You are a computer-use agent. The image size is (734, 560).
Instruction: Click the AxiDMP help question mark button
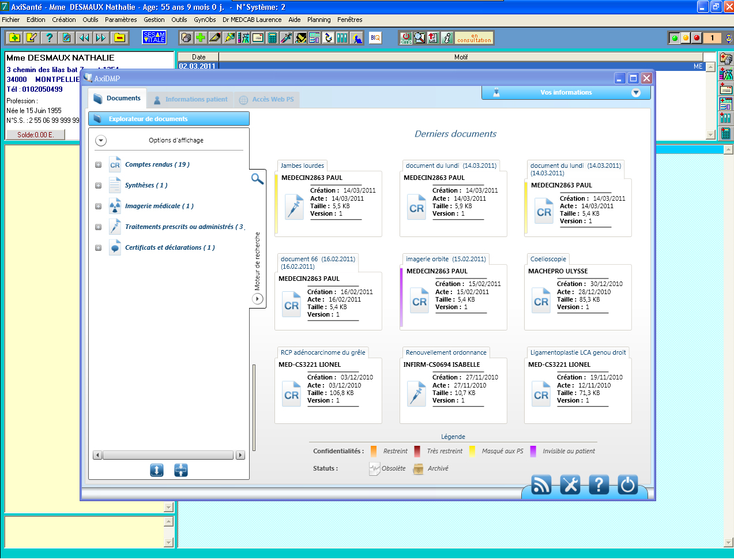click(599, 485)
